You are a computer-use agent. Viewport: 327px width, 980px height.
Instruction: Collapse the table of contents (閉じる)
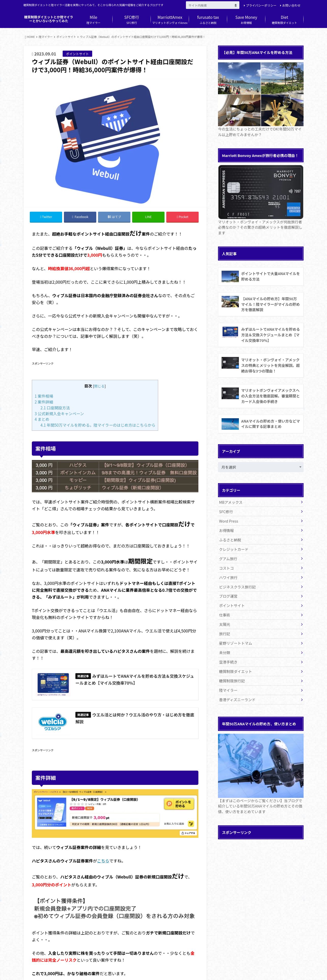[99, 386]
